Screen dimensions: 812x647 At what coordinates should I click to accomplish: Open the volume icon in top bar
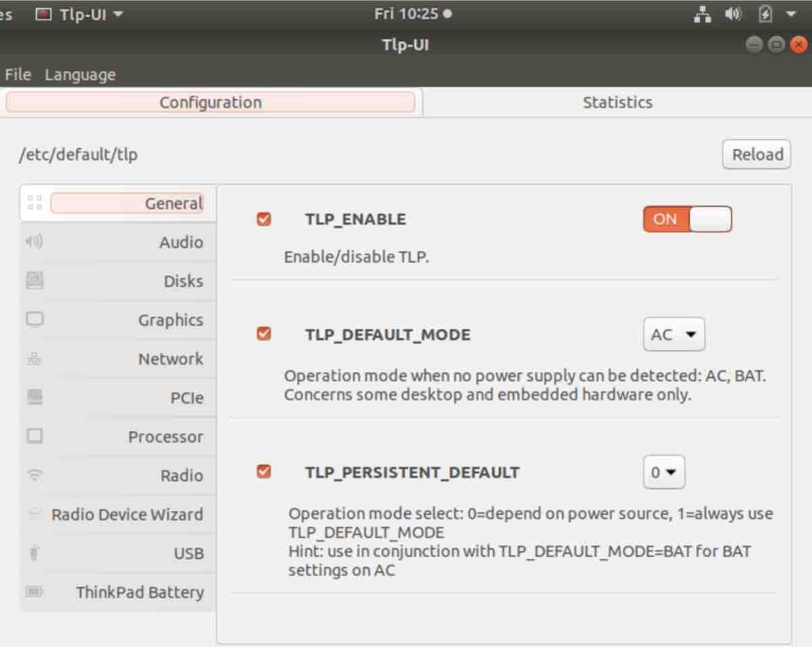(734, 14)
